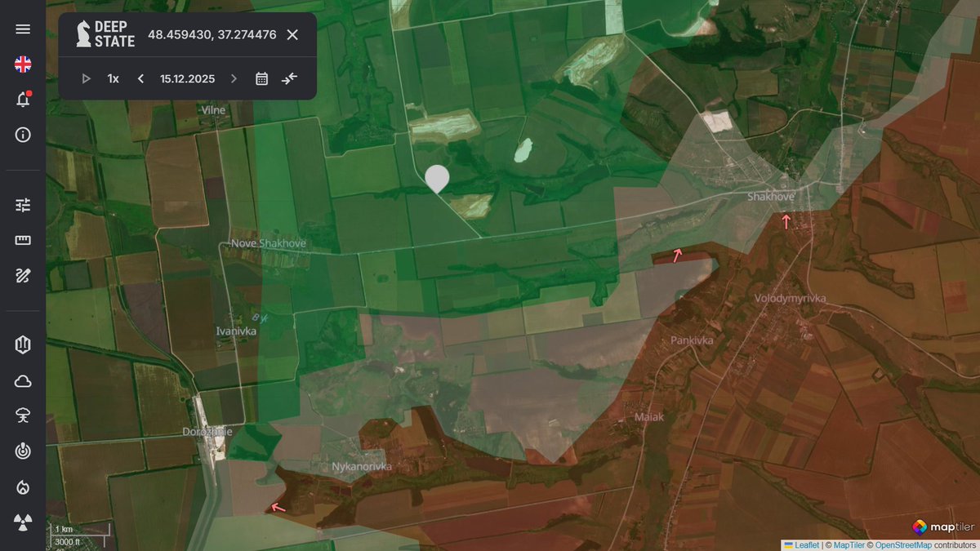Click the Volodymyrivka label
Screen dimensions: 980x551
click(791, 299)
